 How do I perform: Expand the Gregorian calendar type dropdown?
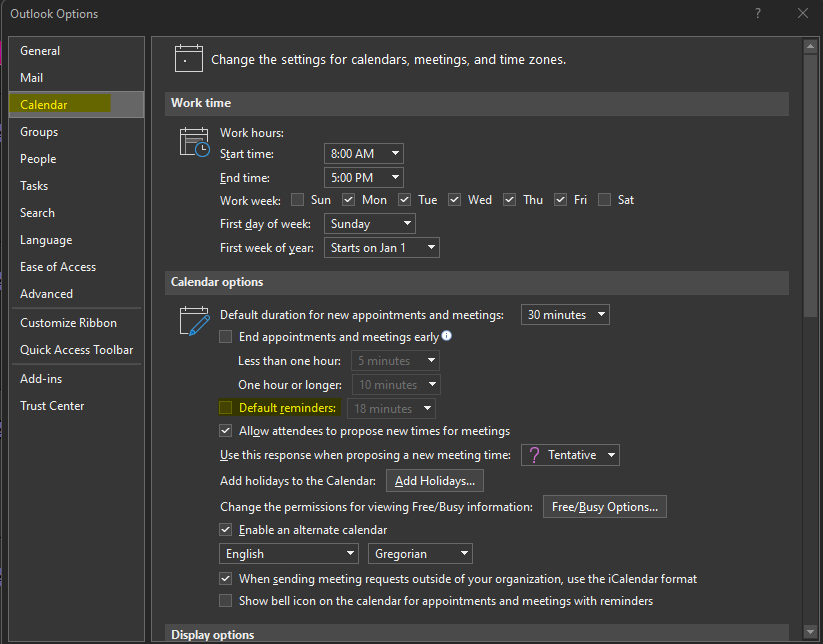point(420,554)
